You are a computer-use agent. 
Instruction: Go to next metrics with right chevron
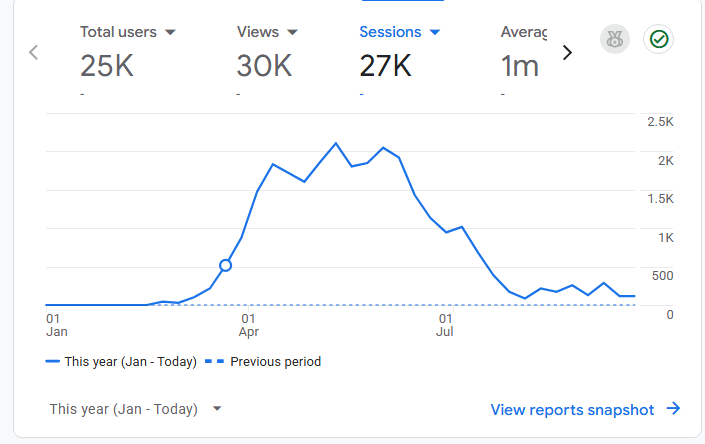(x=567, y=53)
